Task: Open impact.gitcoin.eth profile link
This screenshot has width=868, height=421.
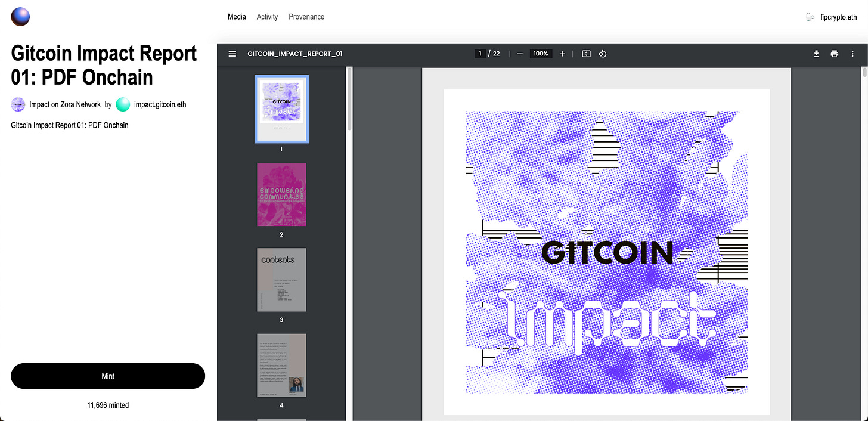Action: [x=160, y=104]
